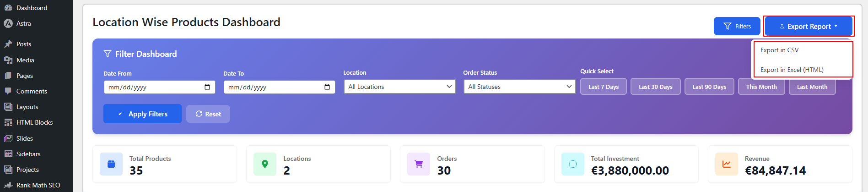Click the Orders shopping cart icon
The height and width of the screenshot is (192, 868).
(419, 164)
